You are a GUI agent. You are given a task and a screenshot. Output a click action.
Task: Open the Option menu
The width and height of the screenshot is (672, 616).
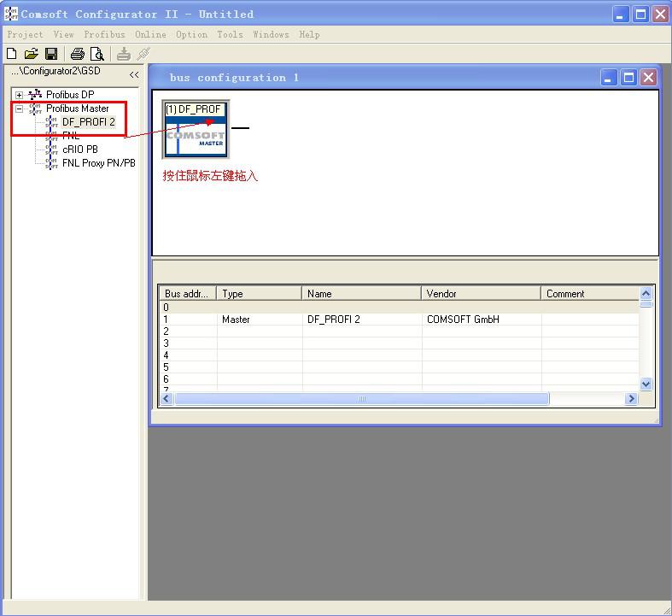191,34
